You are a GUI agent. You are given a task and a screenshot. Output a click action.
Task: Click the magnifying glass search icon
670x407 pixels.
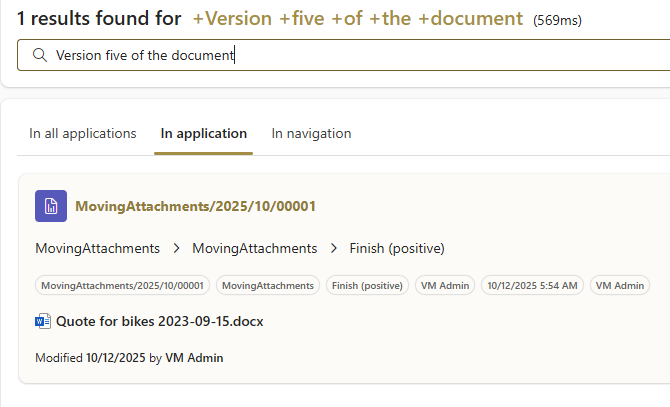(x=40, y=56)
